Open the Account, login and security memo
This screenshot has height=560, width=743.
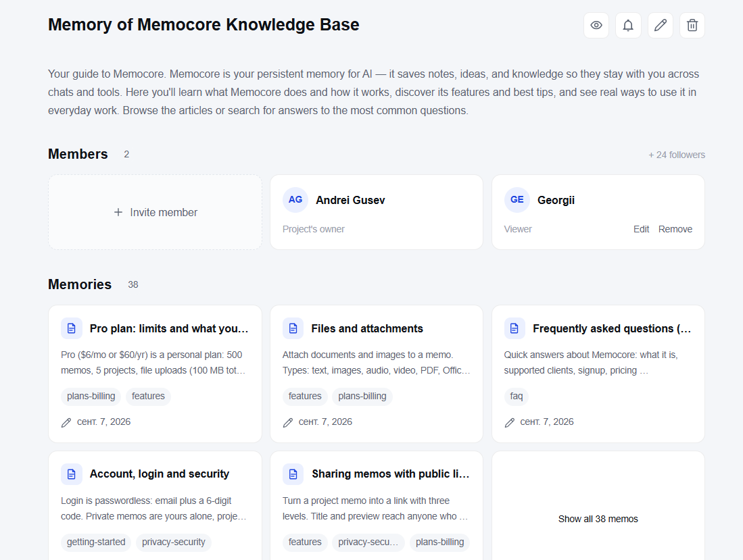pos(160,474)
